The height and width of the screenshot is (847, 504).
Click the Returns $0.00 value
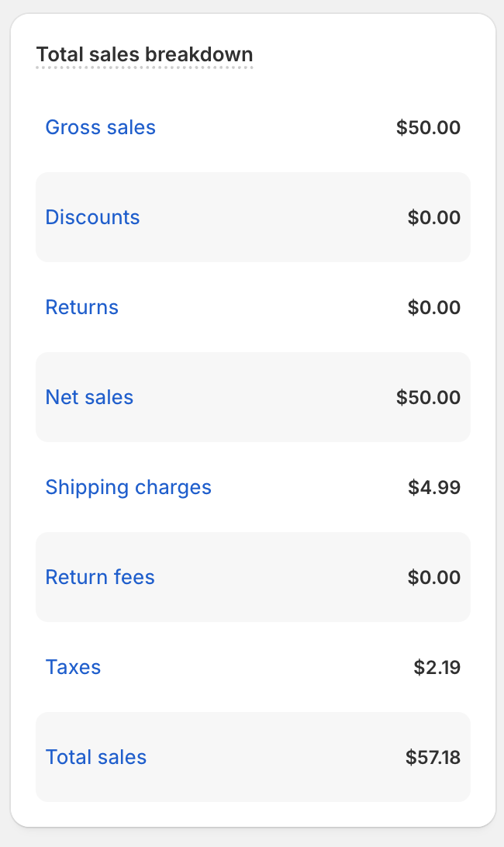434,308
